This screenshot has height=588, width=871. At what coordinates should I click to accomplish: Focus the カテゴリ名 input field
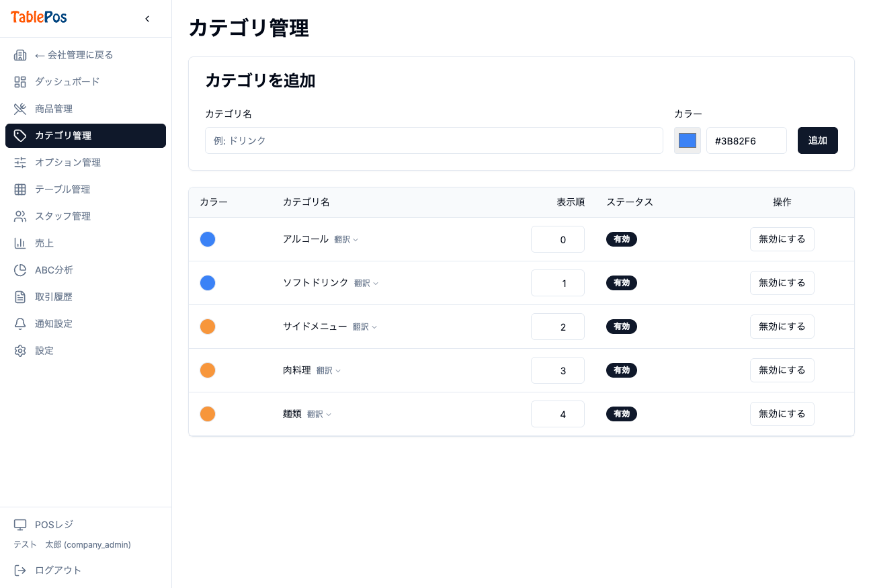(434, 140)
